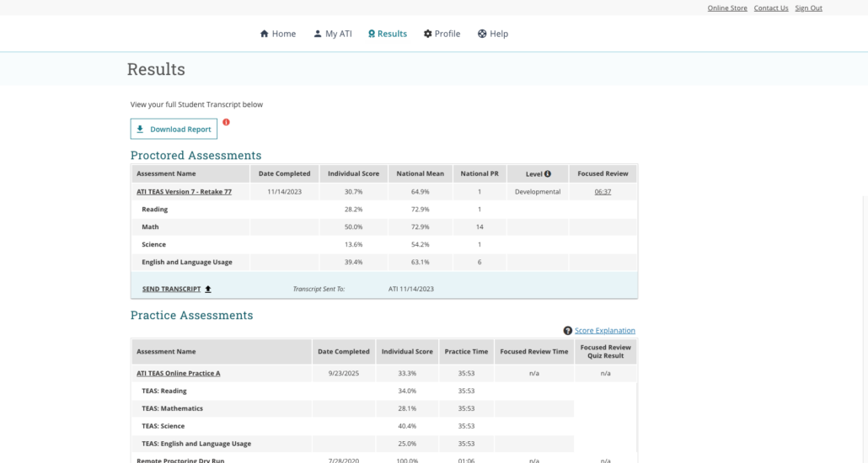Click the National PR column header

pos(480,173)
